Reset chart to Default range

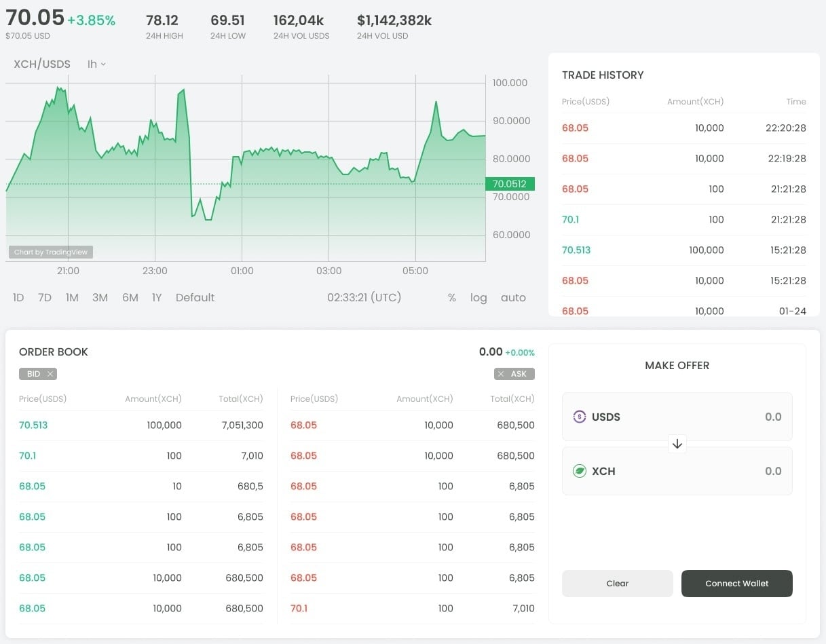(195, 297)
